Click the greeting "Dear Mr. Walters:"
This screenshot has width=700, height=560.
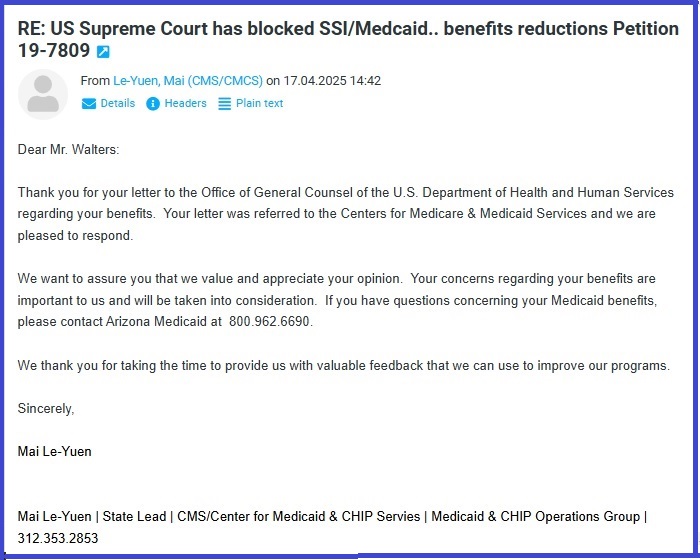coord(68,150)
